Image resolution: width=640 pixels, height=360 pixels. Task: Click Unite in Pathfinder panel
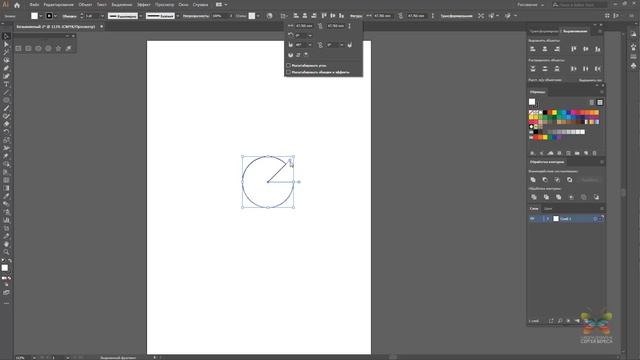pos(533,180)
